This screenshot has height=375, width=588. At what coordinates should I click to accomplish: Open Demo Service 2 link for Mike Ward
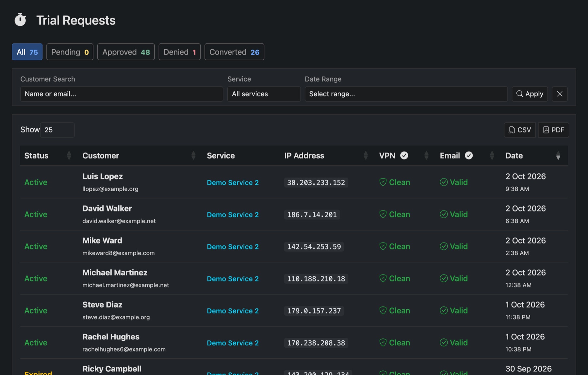[x=233, y=246]
